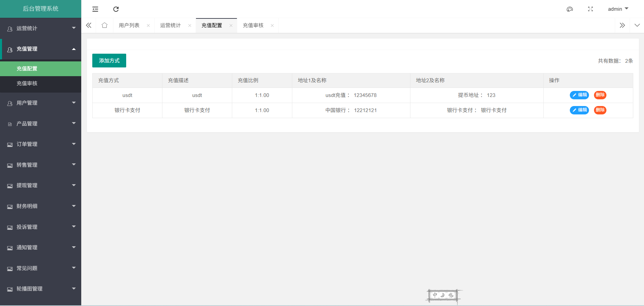The width and height of the screenshot is (644, 306).
Task: Close the 充值审核 tab
Action: point(272,25)
